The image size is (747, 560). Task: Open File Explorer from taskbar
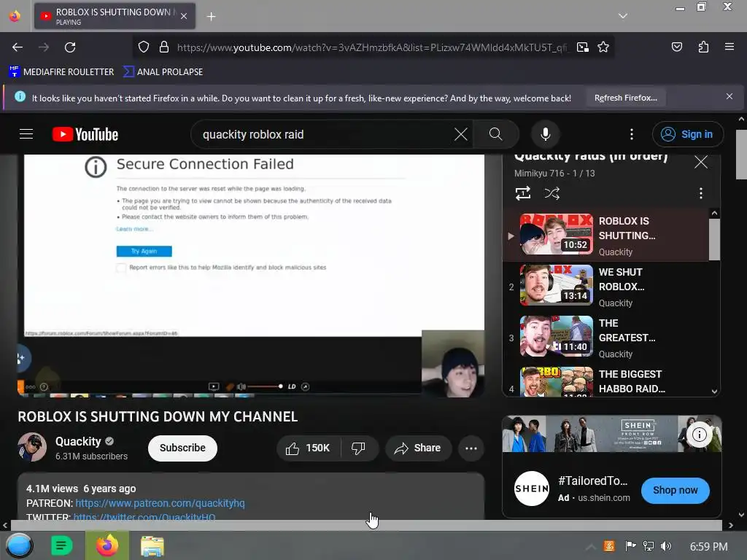point(152,545)
